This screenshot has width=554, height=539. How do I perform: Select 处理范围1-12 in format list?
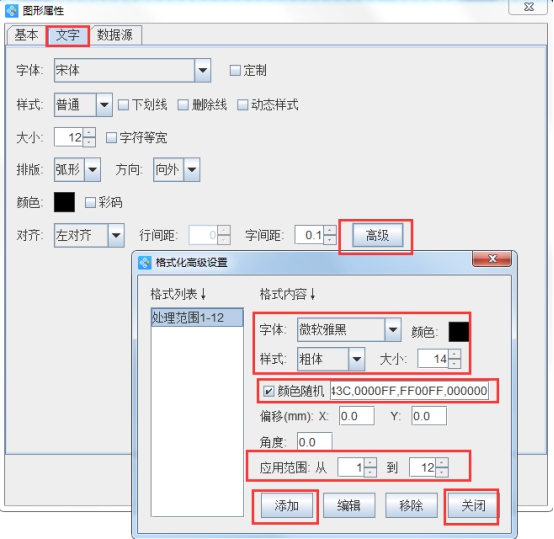click(197, 318)
